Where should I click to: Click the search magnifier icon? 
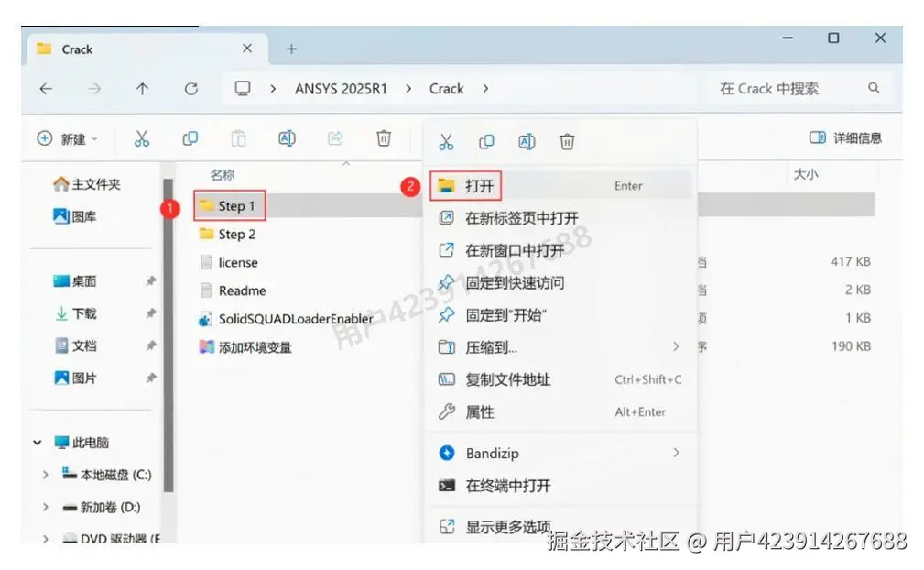874,88
